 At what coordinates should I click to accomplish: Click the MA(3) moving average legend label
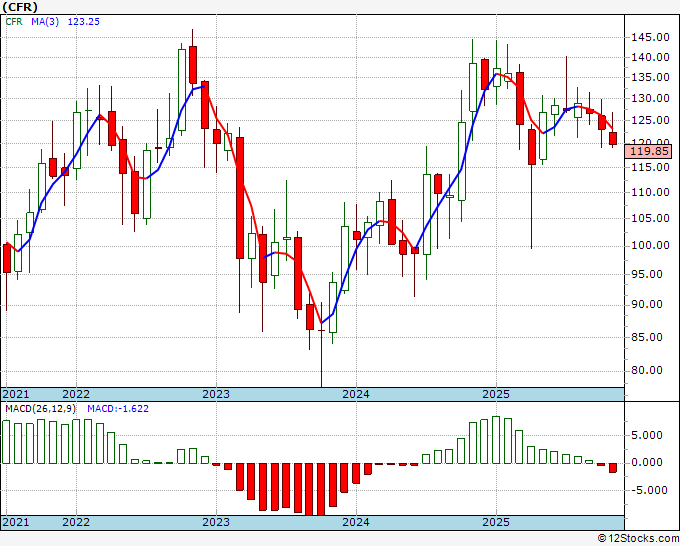point(45,21)
